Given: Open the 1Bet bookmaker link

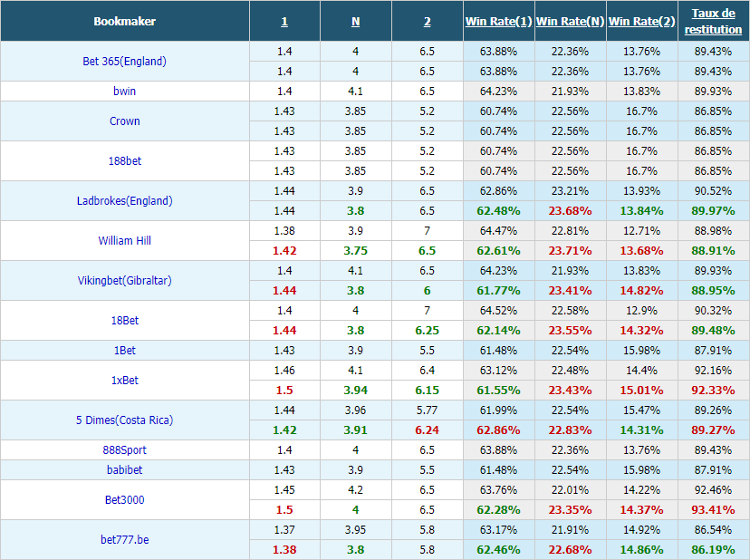Looking at the screenshot, I should coord(124,351).
